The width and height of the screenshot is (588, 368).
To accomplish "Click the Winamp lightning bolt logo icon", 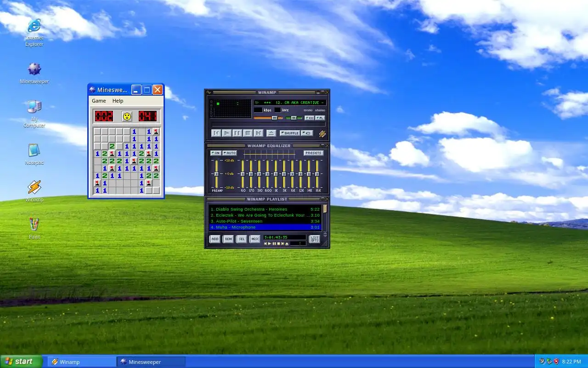I will pos(322,133).
